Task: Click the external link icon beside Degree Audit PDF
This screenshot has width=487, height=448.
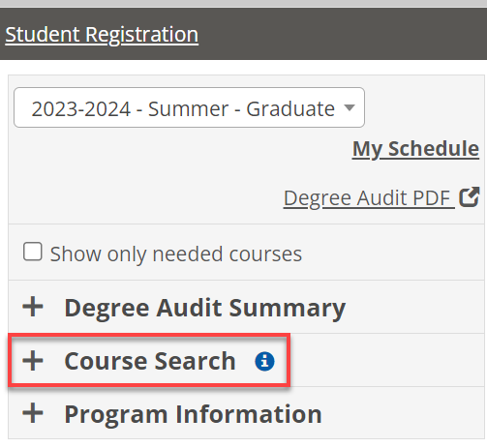Action: click(470, 196)
